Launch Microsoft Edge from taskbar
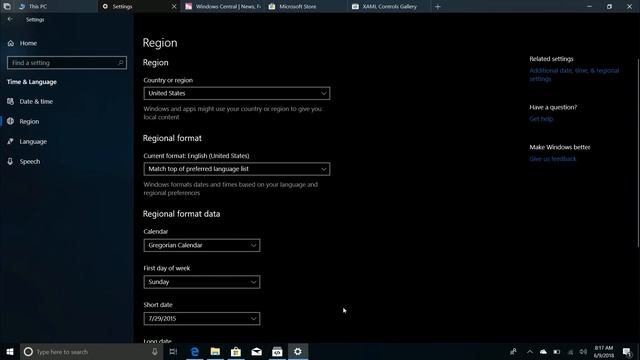 pyautogui.click(x=195, y=351)
